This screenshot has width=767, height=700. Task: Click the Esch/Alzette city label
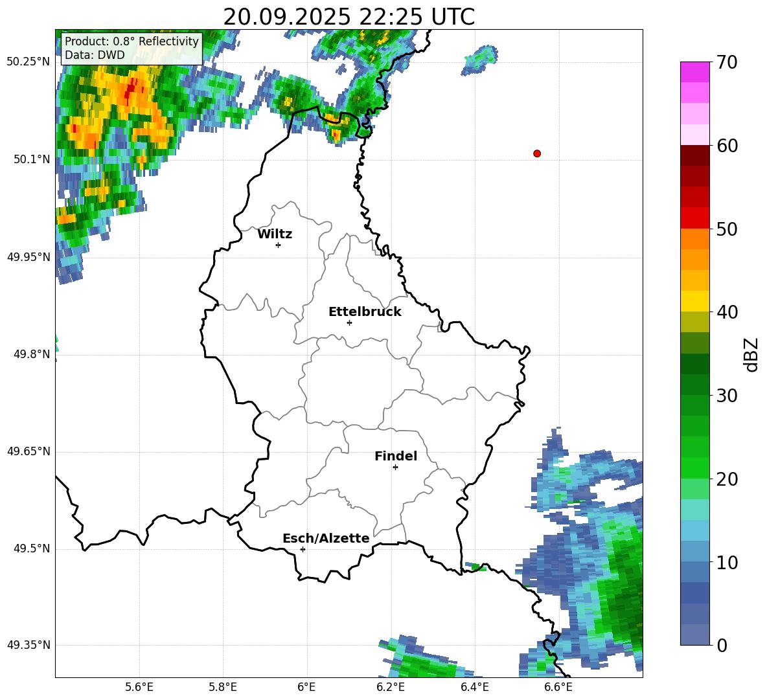[326, 538]
